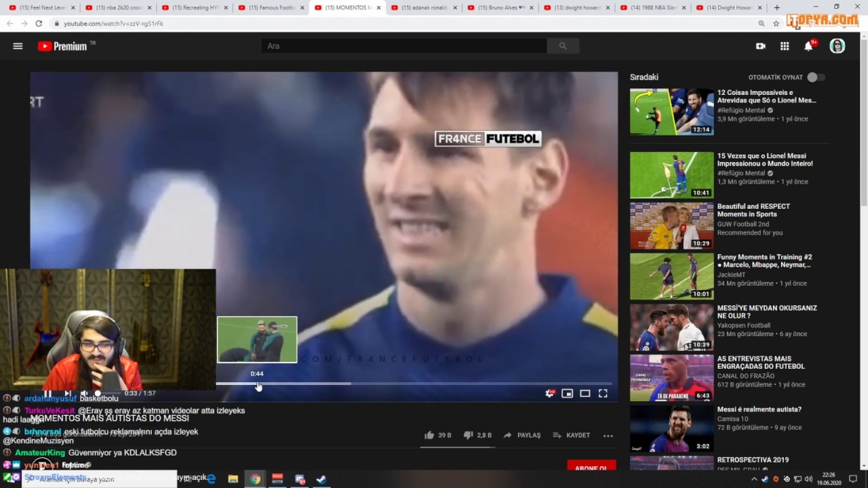Click the search magnifier button

pos(563,46)
